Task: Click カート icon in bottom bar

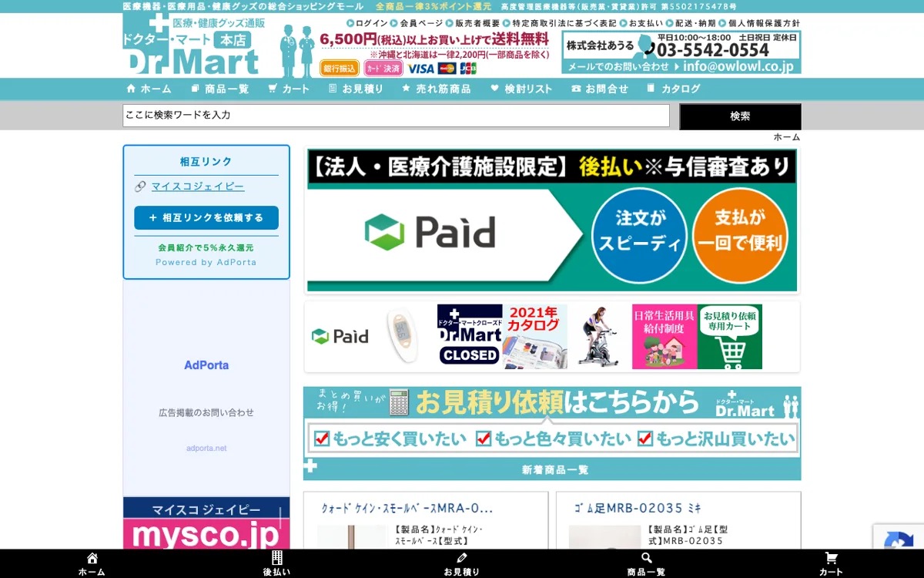Action: click(831, 563)
